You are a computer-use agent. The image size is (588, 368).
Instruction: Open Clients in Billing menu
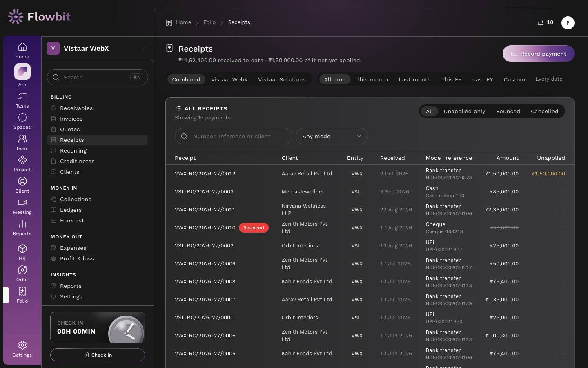(x=98, y=172)
